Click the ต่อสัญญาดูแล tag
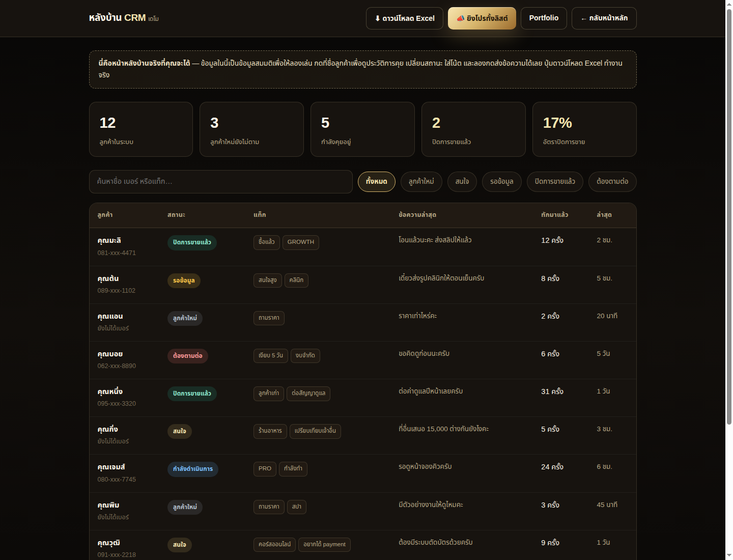The height and width of the screenshot is (560, 733). pyautogui.click(x=308, y=394)
